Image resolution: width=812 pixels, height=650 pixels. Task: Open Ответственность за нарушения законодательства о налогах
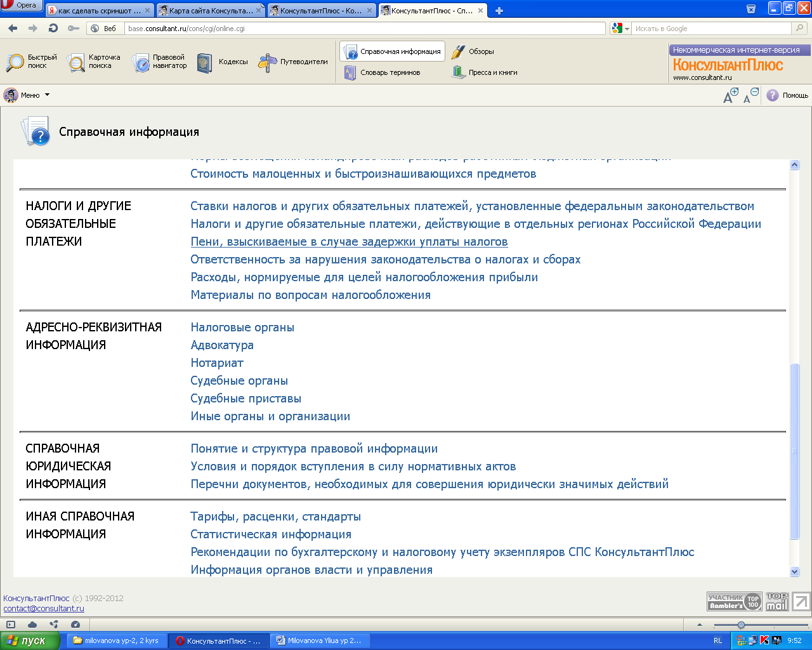click(386, 260)
